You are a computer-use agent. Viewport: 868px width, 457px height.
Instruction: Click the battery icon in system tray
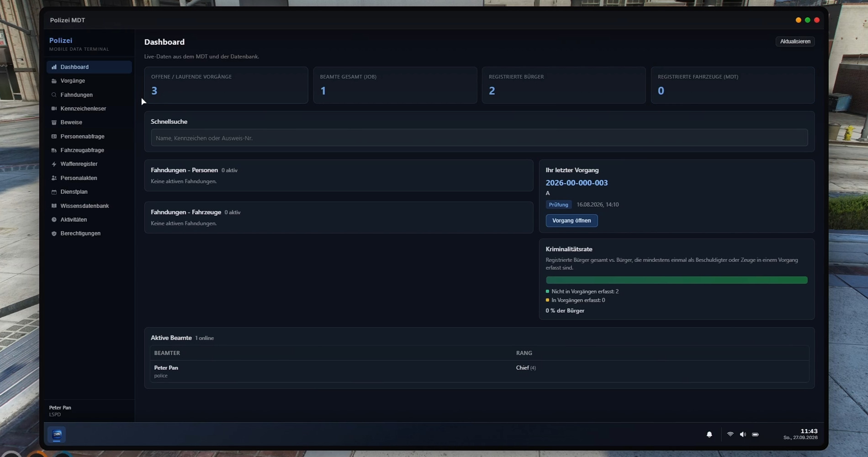[x=755, y=435]
